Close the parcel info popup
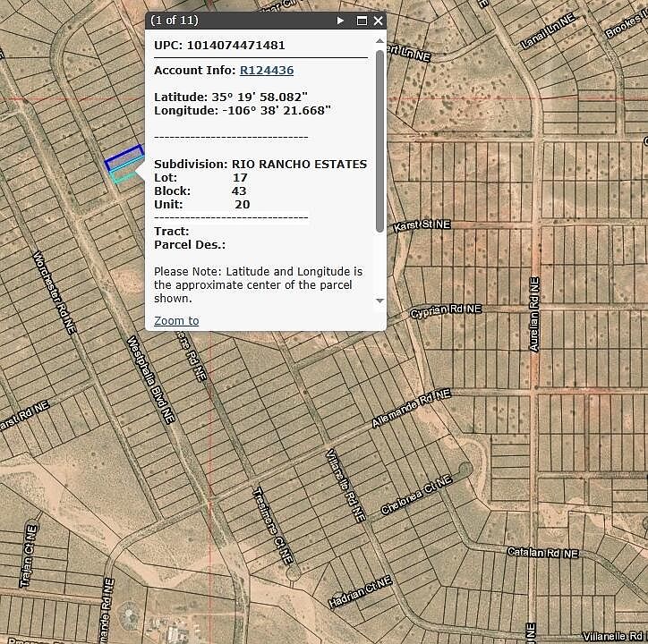Image resolution: width=648 pixels, height=644 pixels. (x=379, y=21)
